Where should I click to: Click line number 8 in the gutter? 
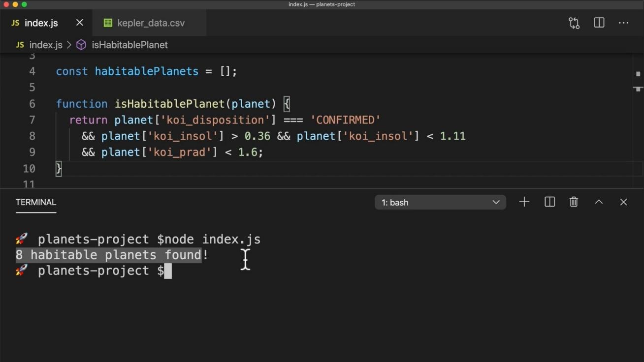[32, 136]
